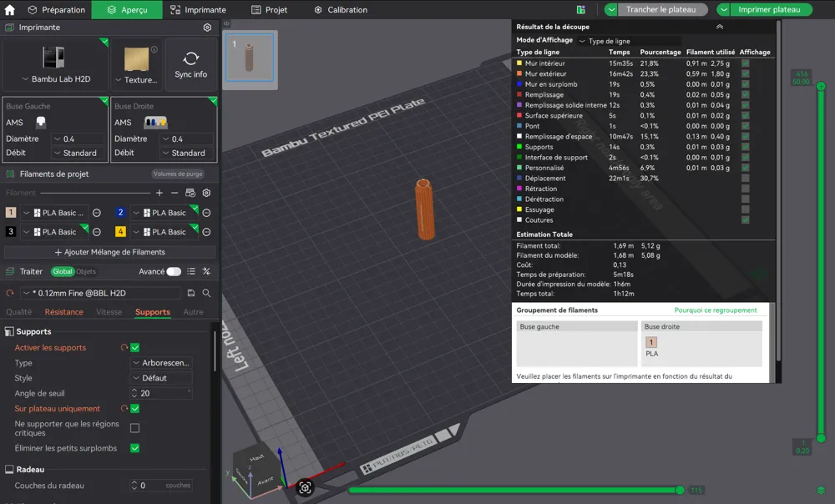Open the Buse Gauche Diamètre dropdown
835x504 pixels.
(78, 139)
